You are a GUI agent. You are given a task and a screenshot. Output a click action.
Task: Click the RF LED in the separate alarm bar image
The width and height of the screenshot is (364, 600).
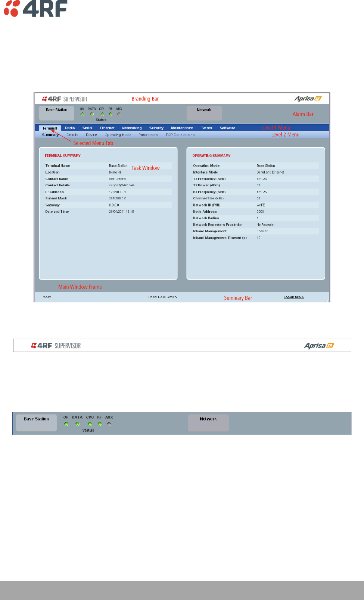point(100,424)
